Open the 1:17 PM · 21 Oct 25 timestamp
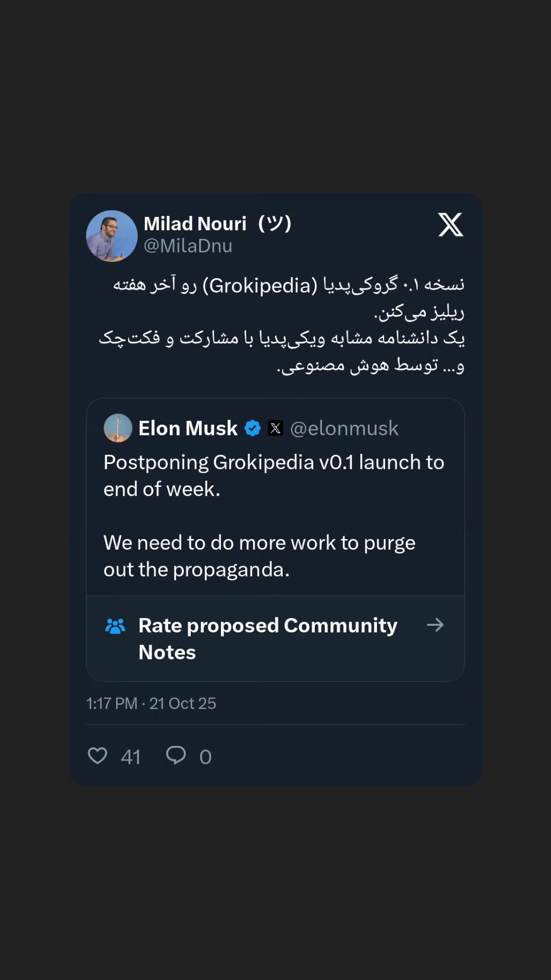Screen dimensions: 551x980 pyautogui.click(x=151, y=703)
